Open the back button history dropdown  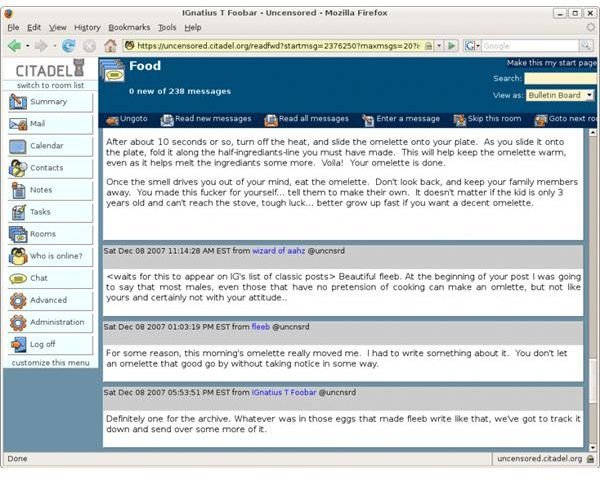(x=28, y=46)
